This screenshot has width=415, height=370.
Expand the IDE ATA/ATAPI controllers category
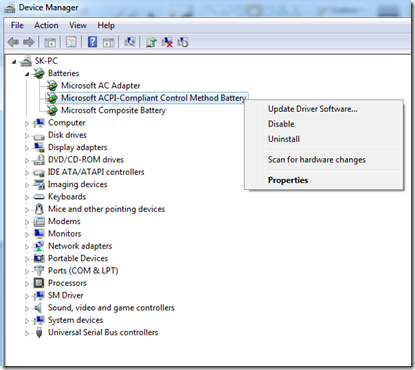(x=27, y=173)
